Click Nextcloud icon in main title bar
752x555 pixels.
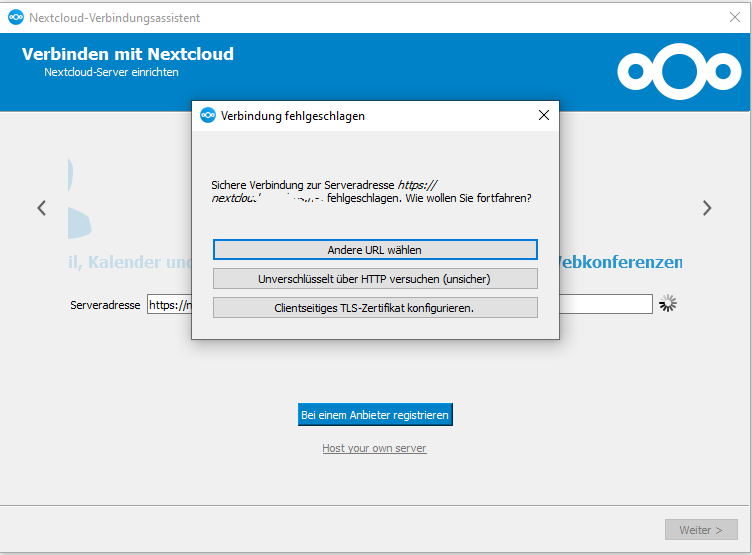[x=16, y=17]
